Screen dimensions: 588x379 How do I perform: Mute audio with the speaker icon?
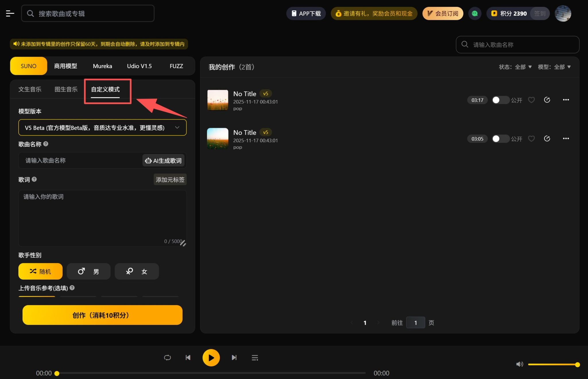519,364
